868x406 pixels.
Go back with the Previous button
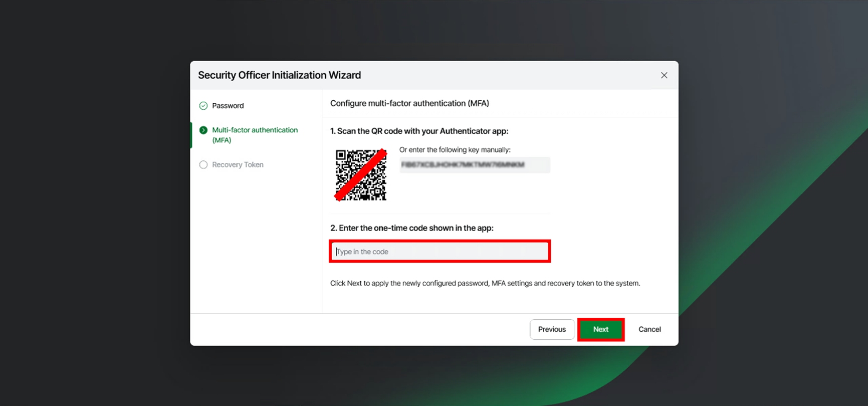(552, 329)
